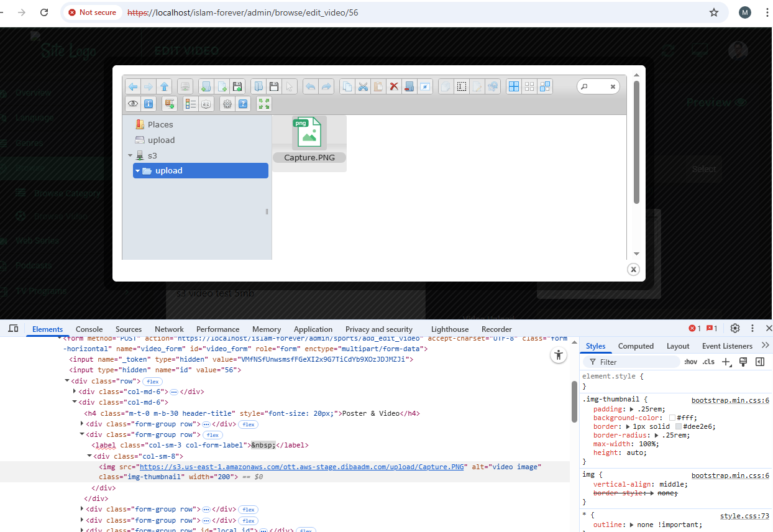Collapse the div class="row" node
The height and width of the screenshot is (532, 773).
[67, 381]
